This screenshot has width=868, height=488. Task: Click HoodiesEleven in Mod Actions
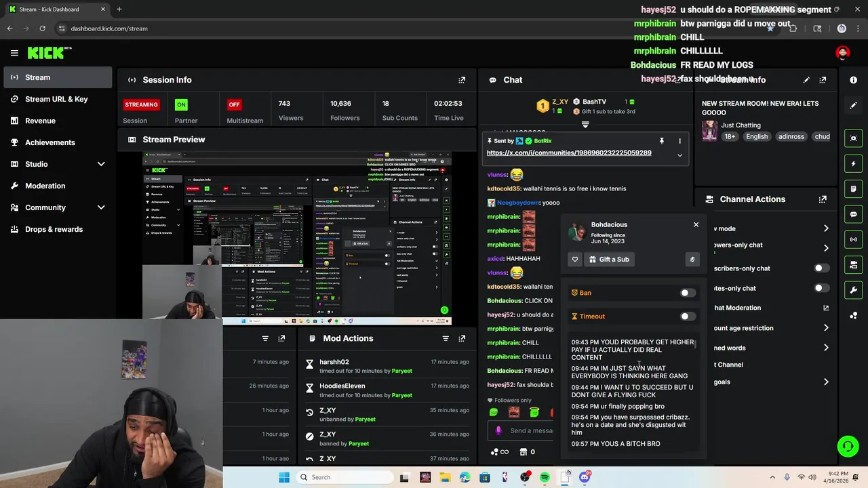342,386
